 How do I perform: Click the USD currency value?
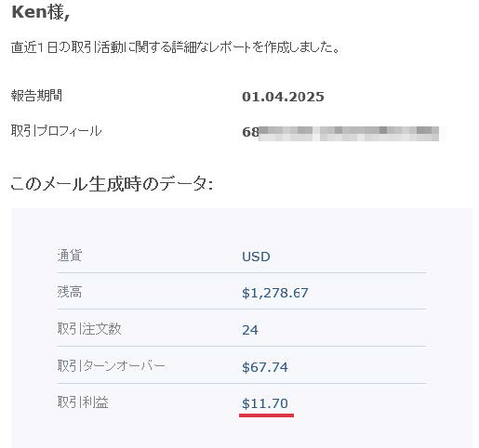pos(256,257)
